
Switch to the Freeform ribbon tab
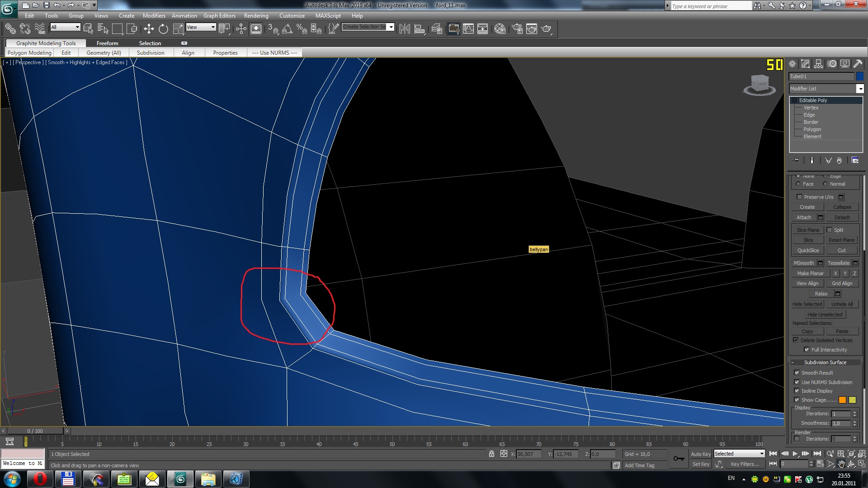[x=107, y=43]
